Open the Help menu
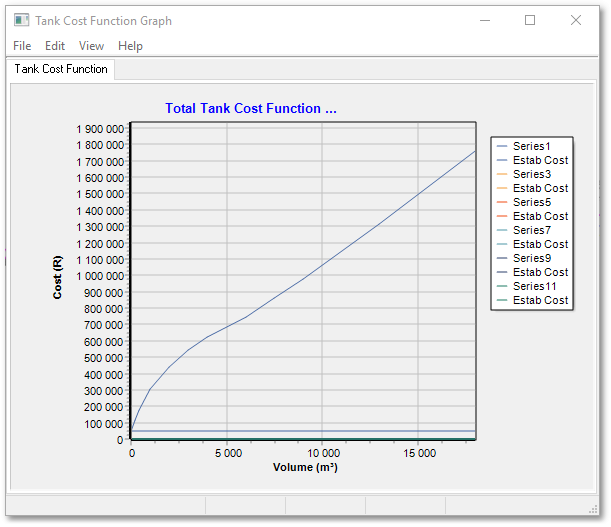The image size is (611, 527). (x=130, y=46)
